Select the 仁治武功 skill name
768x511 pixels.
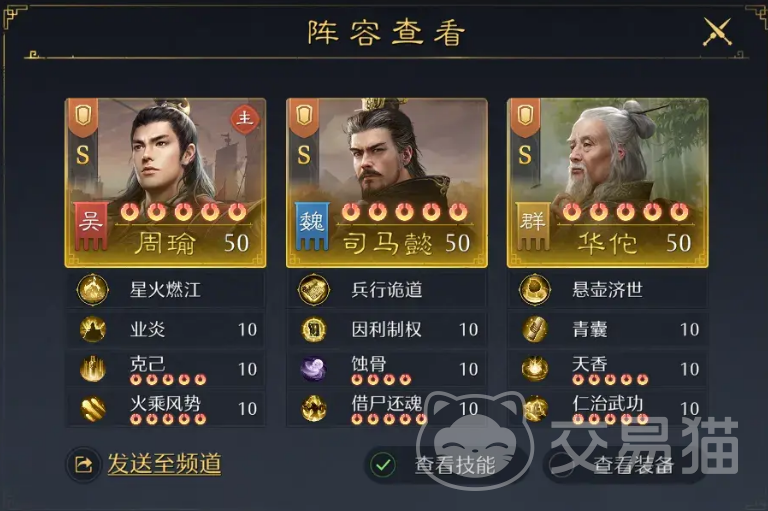pyautogui.click(x=607, y=404)
